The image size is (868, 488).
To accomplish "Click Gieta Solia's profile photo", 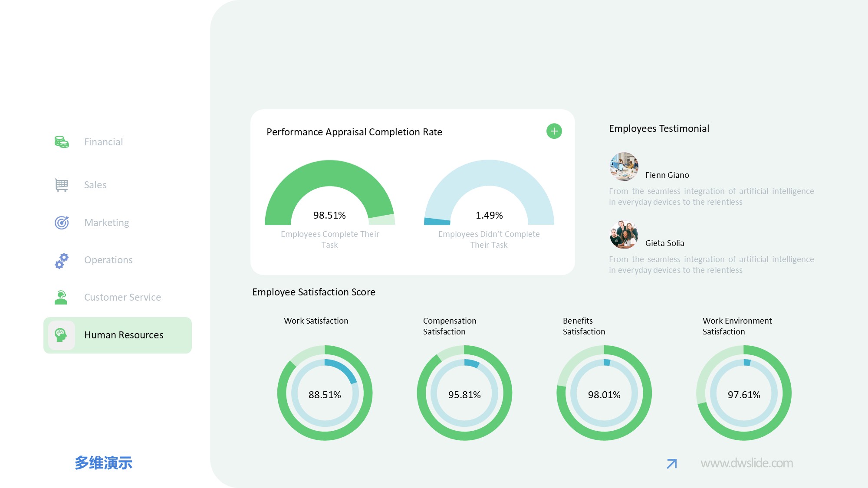I will [x=624, y=235].
